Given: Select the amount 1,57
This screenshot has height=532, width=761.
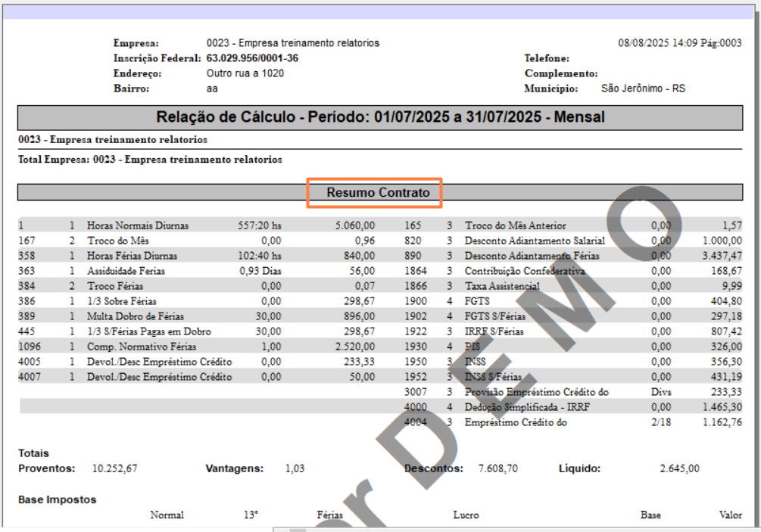Looking at the screenshot, I should (732, 226).
